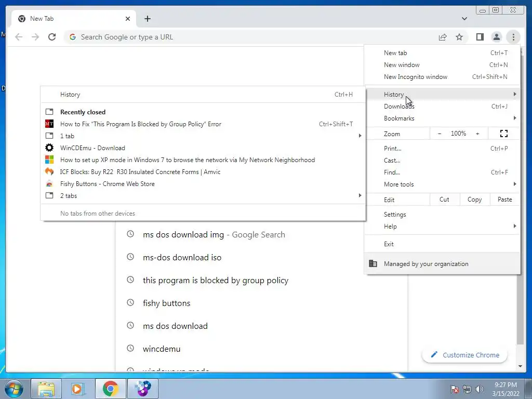Expand the 2 tabs submenu arrow
Screen dimensions: 532x399
point(360,195)
